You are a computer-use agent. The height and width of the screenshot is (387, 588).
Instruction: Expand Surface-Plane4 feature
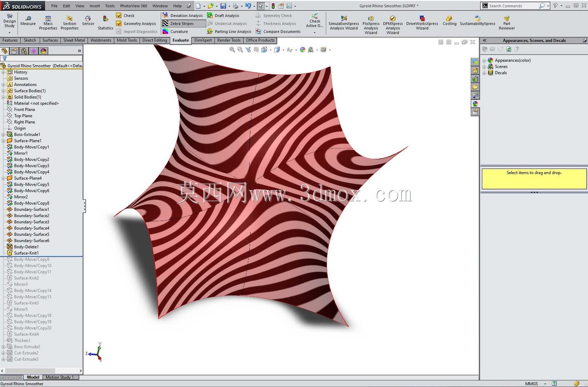(3, 178)
